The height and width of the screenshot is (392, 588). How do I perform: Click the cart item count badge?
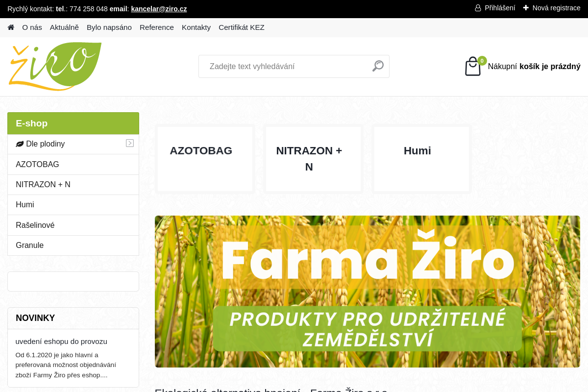coord(482,61)
